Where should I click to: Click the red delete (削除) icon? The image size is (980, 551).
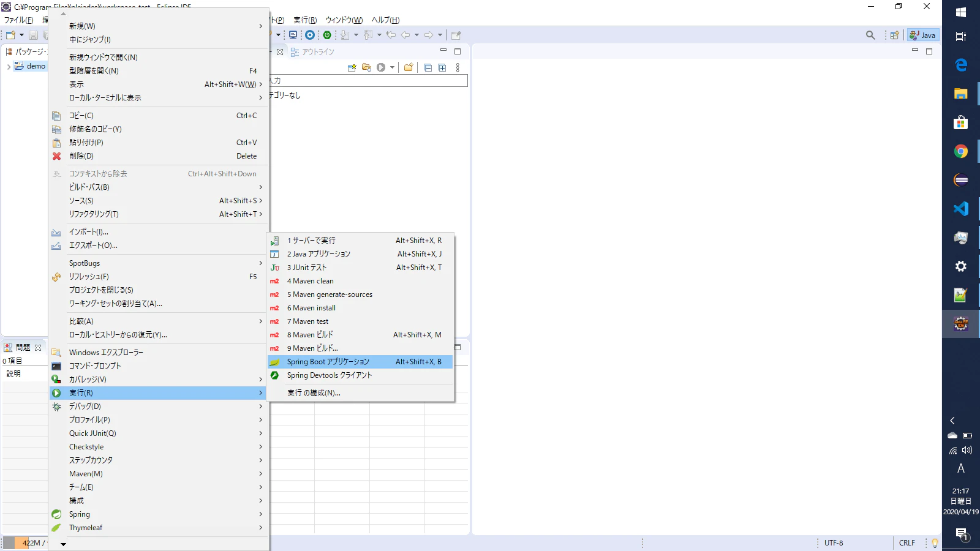(56, 156)
